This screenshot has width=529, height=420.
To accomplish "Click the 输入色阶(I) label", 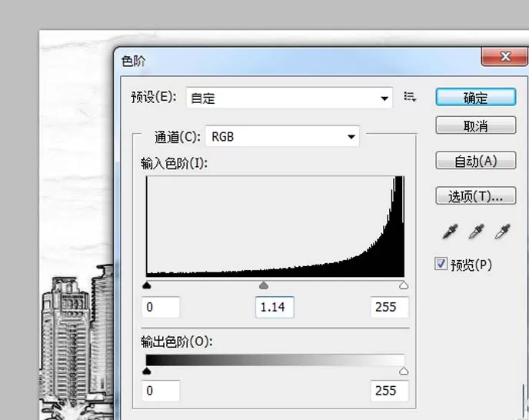I will click(x=174, y=164).
